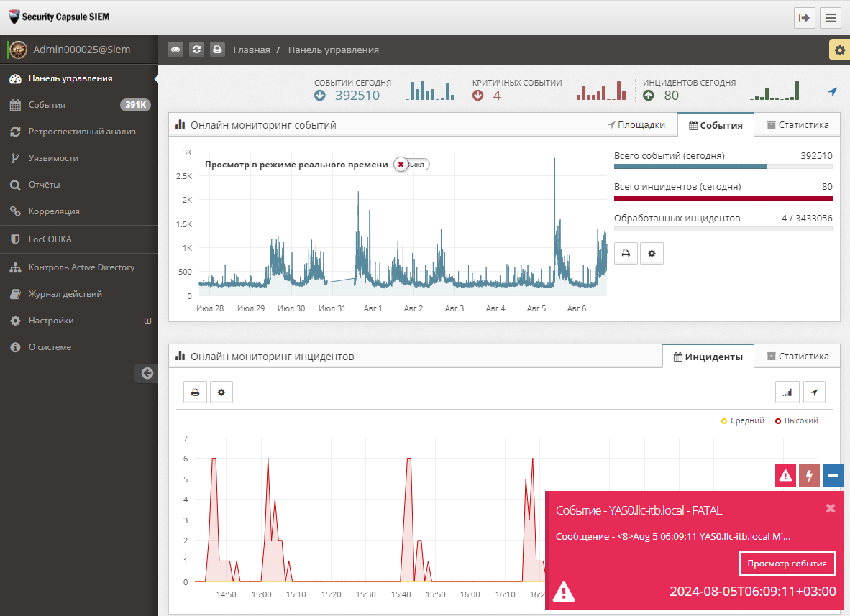
Task: Toggle the eye visibility icon
Action: (175, 50)
